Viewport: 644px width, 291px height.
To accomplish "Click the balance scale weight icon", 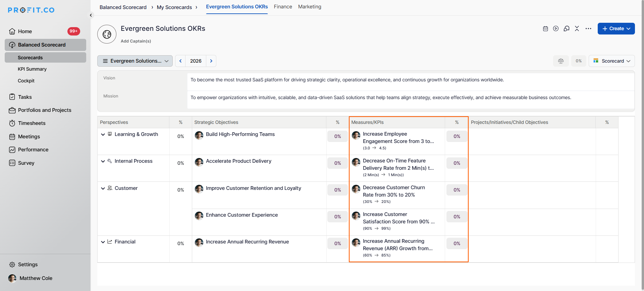I will click(561, 61).
